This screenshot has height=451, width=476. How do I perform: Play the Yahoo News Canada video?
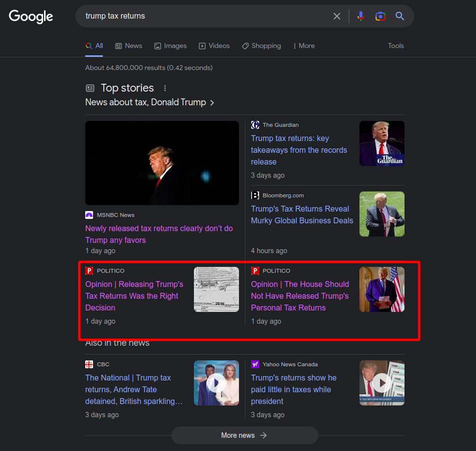point(381,383)
